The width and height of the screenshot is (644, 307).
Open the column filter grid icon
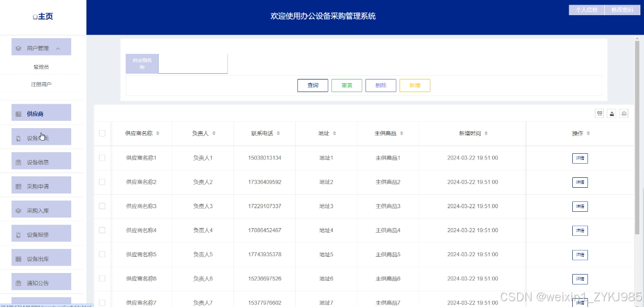pos(599,113)
